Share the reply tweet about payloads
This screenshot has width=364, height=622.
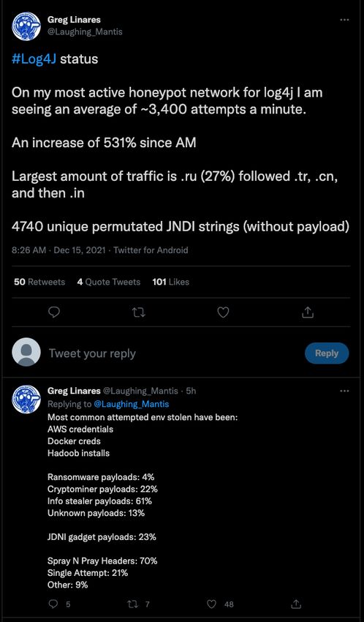point(295,604)
